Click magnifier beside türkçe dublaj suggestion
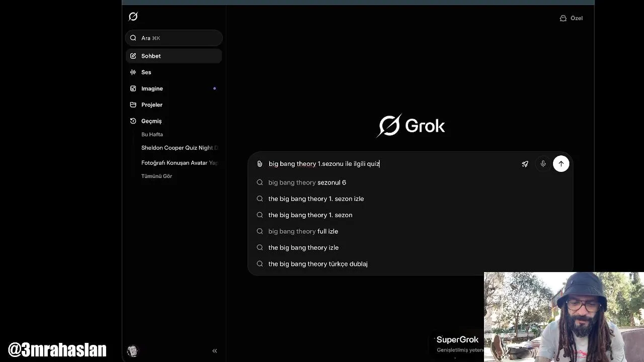 coord(260,263)
